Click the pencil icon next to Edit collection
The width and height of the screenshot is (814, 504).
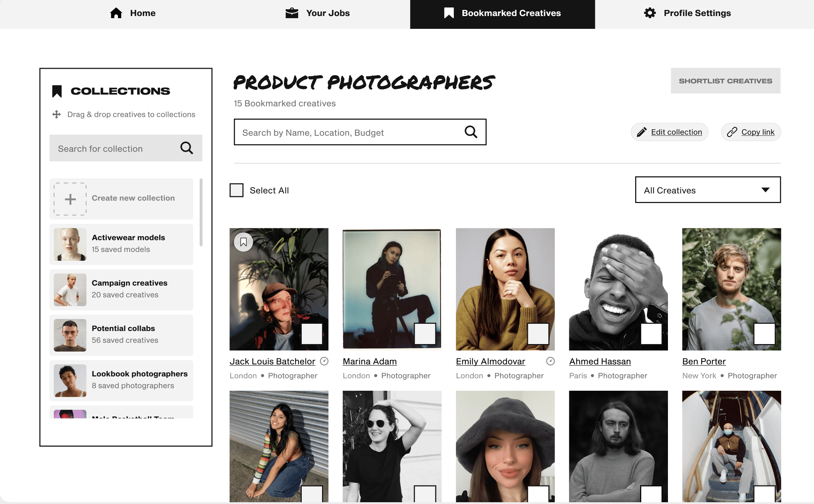click(x=642, y=132)
